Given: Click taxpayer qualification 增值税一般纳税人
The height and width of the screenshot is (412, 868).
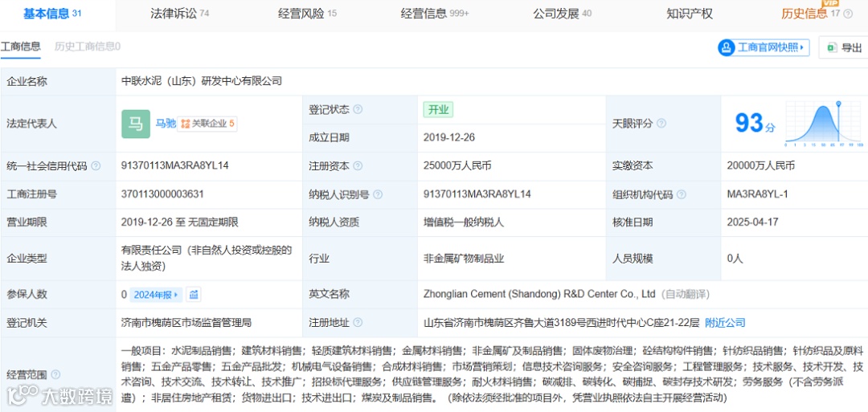Looking at the screenshot, I should click(x=464, y=222).
